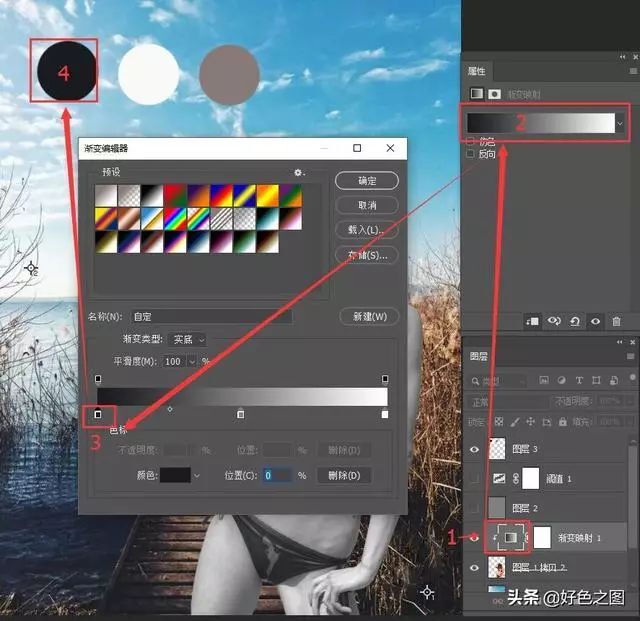Screen dimensions: 640x621
Task: Open the 渐变类型 (gradient type) dropdown
Action: pos(187,340)
